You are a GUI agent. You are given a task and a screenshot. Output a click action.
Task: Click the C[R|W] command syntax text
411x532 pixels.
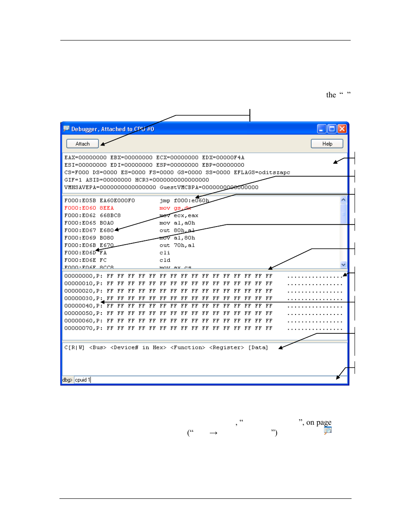[x=166, y=348]
